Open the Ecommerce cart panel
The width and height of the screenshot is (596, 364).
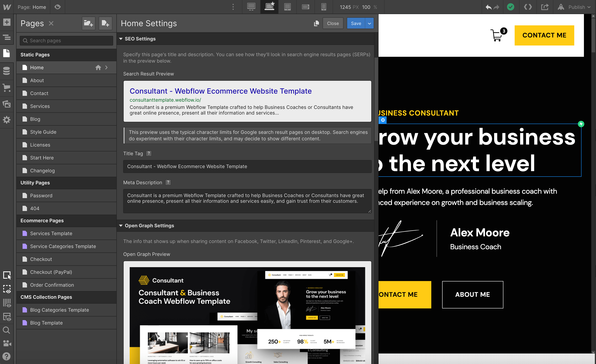(x=6, y=88)
